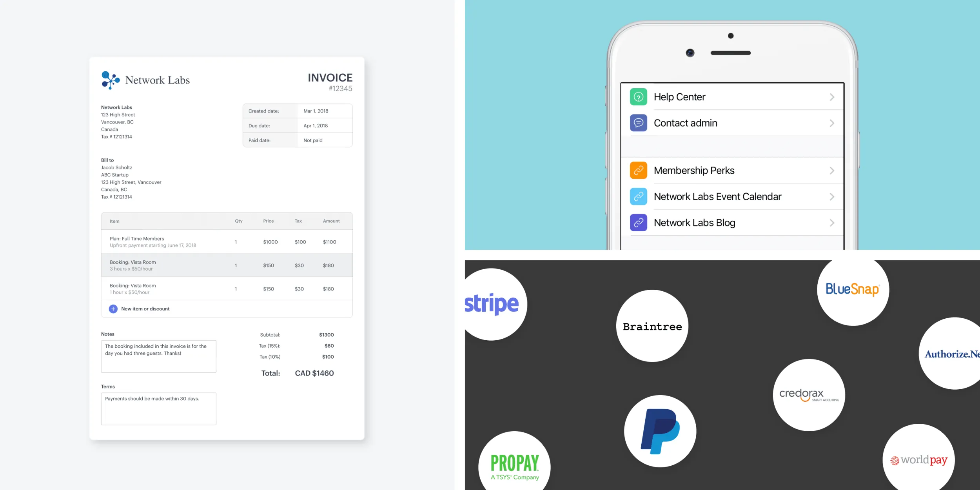The height and width of the screenshot is (490, 980).
Task: Toggle the invoice paid status field
Action: [x=312, y=140]
